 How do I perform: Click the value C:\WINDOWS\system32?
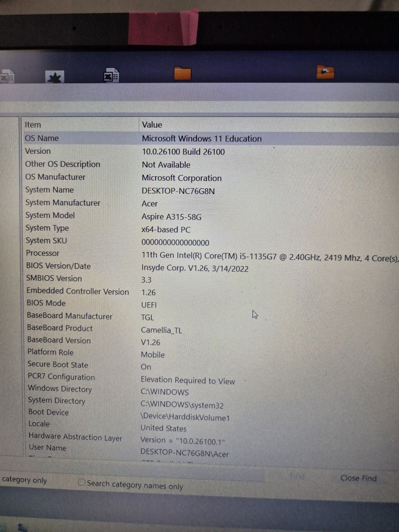pos(182,405)
